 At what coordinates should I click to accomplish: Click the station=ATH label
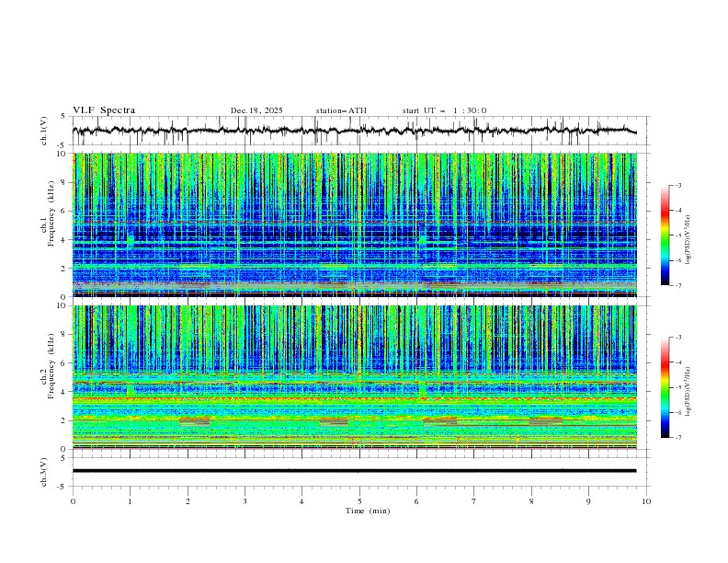point(340,110)
